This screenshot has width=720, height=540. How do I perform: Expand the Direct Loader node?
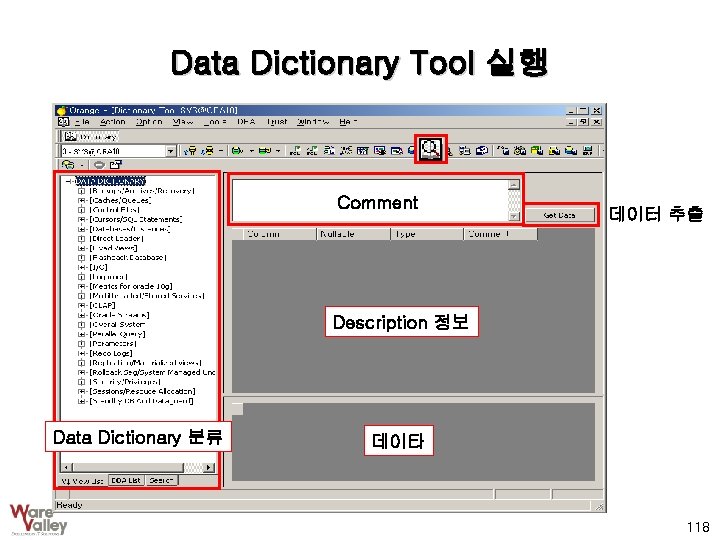click(x=81, y=239)
